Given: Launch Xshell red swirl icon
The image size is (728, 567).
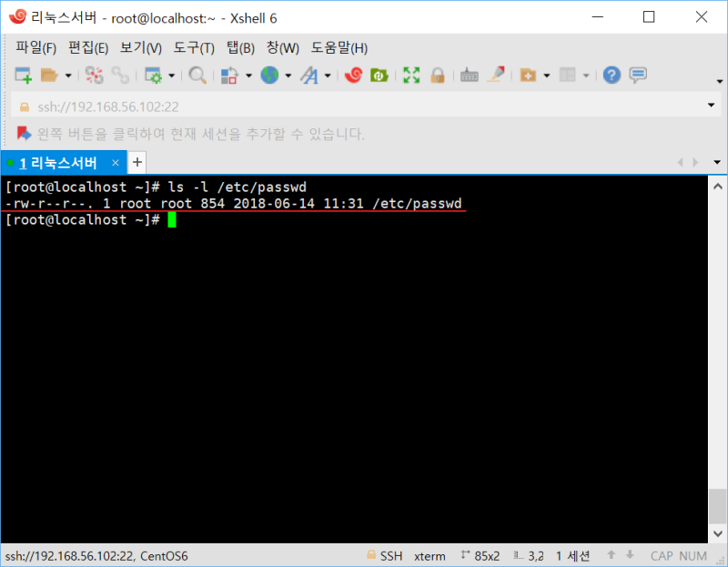Looking at the screenshot, I should (354, 76).
